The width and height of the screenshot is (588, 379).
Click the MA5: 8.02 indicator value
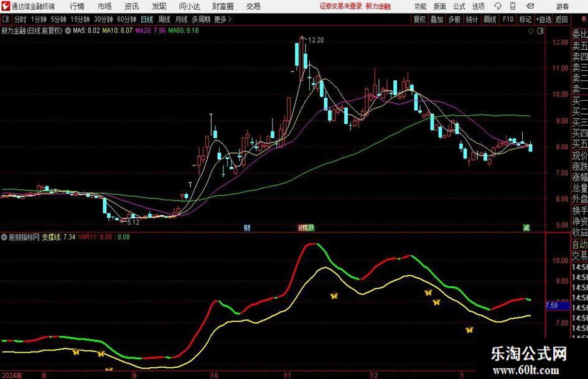pos(86,30)
